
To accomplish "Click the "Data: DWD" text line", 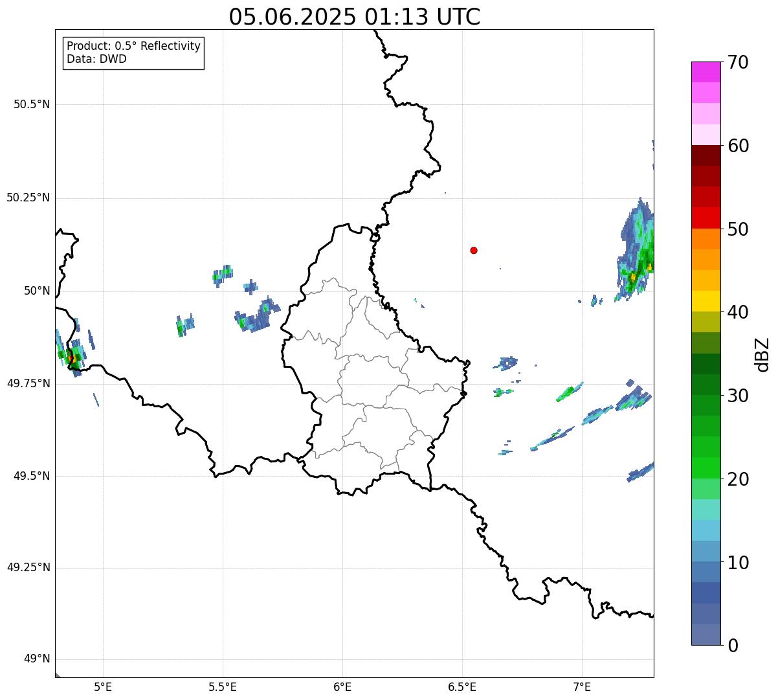I will coord(96,59).
